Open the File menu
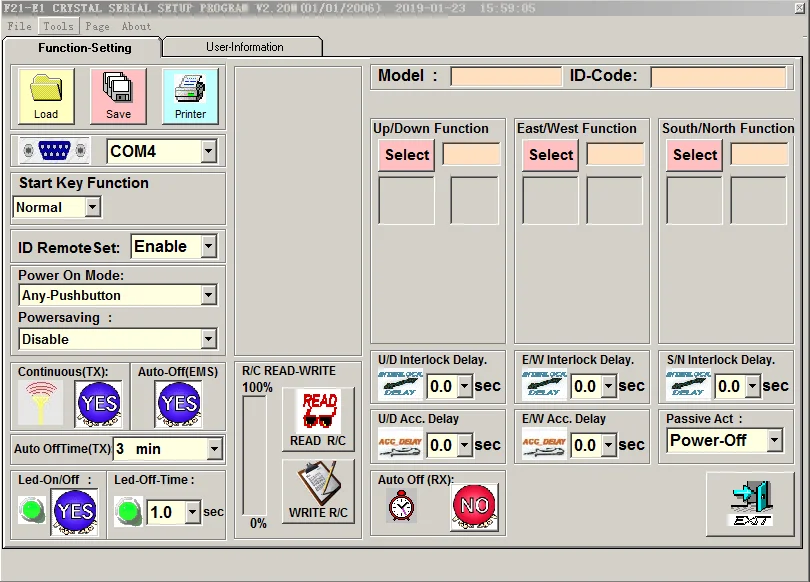Image resolution: width=810 pixels, height=582 pixels. [x=19, y=26]
